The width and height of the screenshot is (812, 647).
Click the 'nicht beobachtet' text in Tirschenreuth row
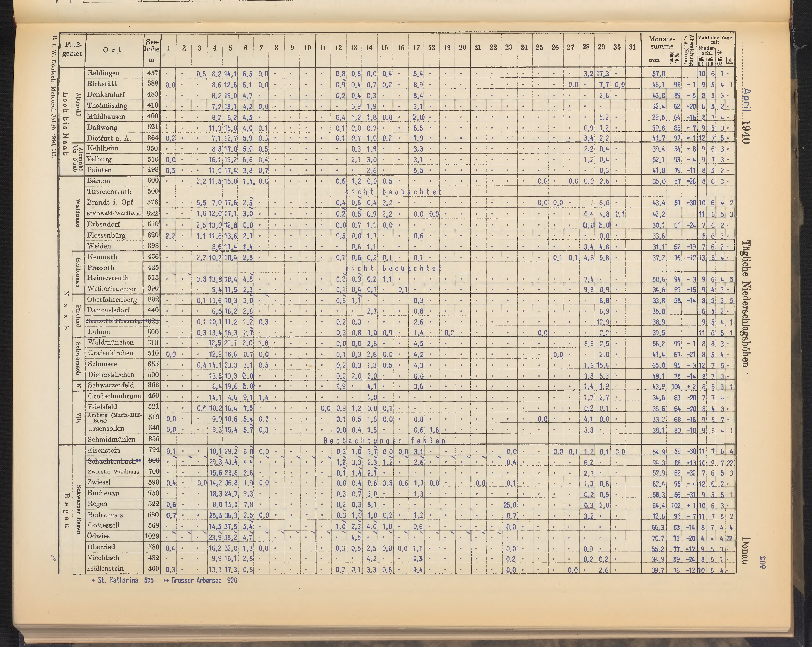click(x=393, y=192)
